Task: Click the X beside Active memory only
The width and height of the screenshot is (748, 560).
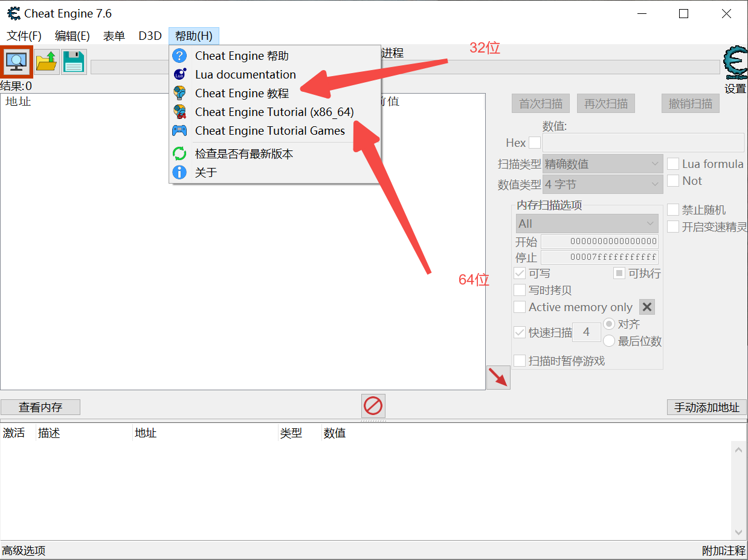Action: [647, 307]
